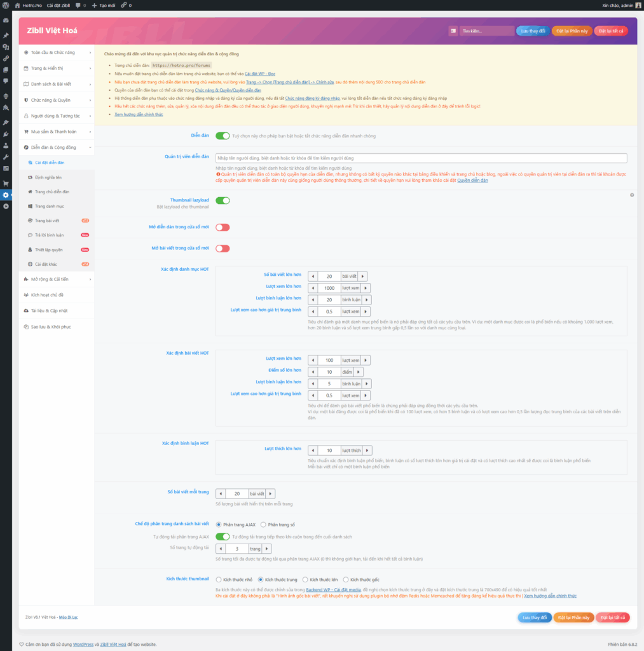Decrease Lượt thích lớn hơn value

pos(313,451)
